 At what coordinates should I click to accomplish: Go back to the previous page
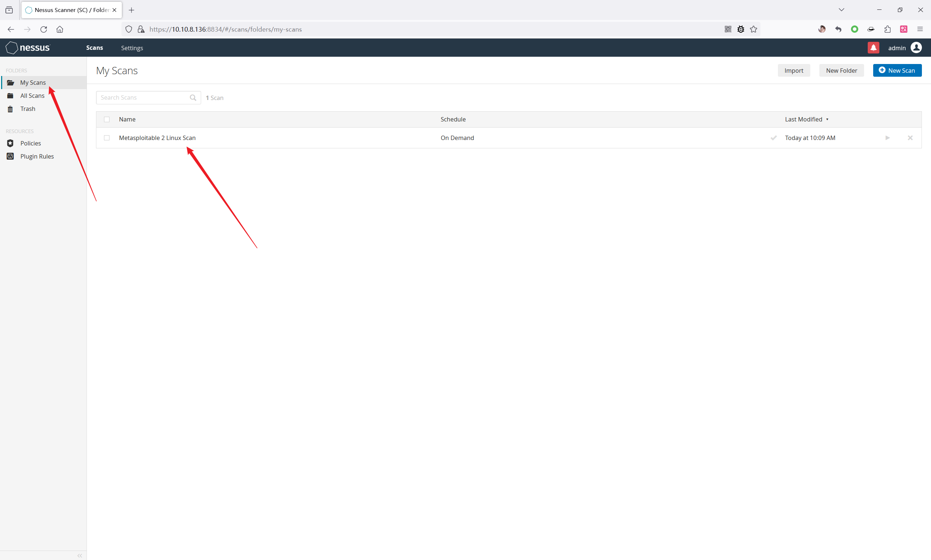pyautogui.click(x=11, y=29)
